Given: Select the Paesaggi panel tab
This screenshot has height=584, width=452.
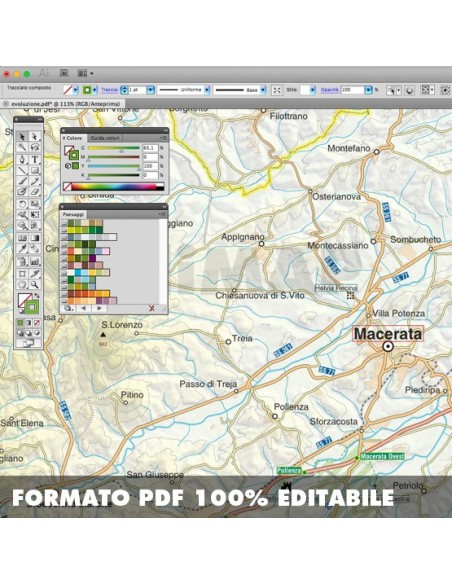Looking at the screenshot, I should [73, 215].
